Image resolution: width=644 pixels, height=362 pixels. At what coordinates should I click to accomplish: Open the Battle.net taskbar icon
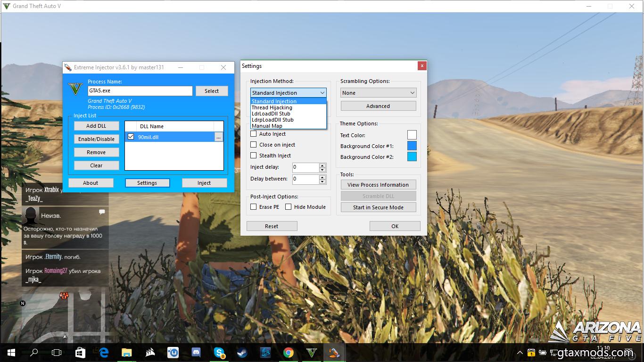265,353
